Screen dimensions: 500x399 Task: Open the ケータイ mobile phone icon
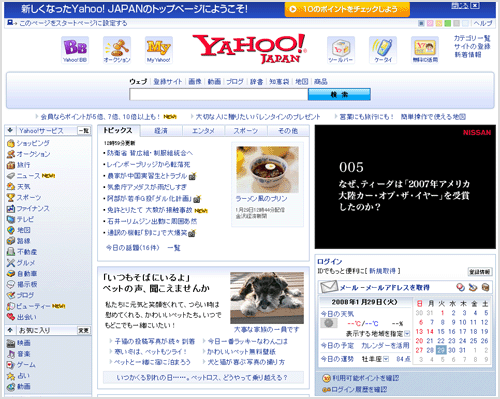coord(383,50)
